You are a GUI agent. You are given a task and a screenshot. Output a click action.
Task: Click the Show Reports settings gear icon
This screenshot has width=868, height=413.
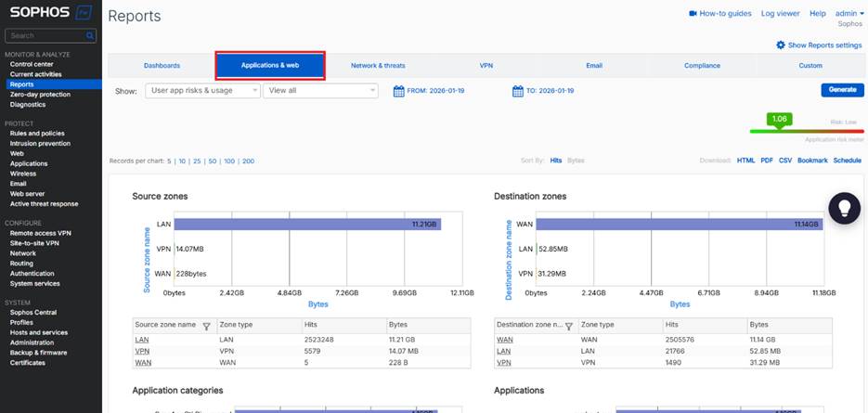[x=781, y=45]
